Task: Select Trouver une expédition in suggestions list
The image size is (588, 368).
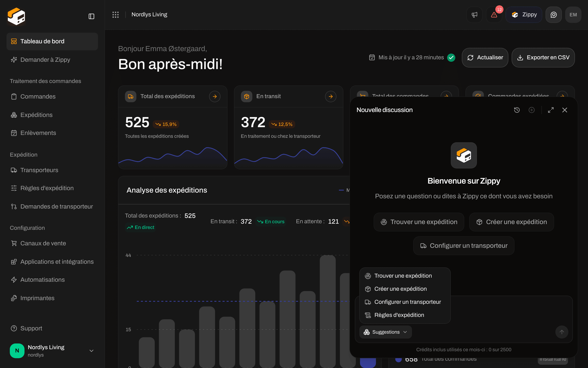Action: click(x=405, y=276)
